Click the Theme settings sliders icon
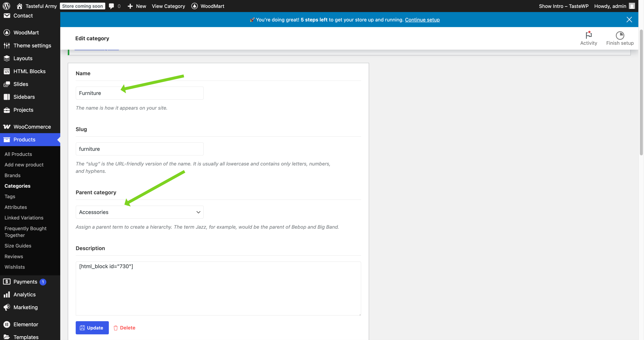This screenshot has width=644, height=340. 7,45
